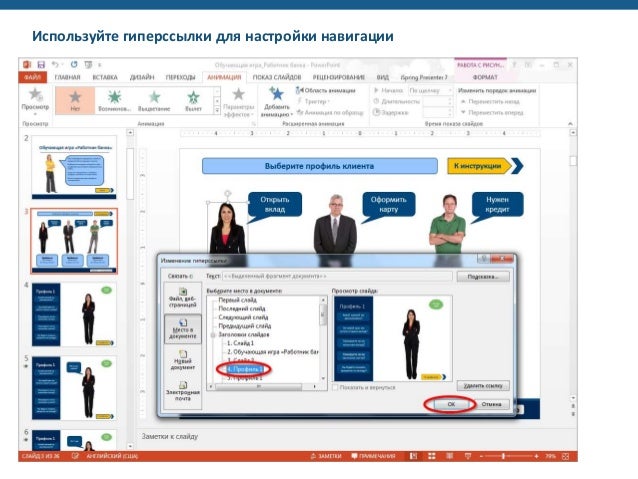This screenshot has height=479, width=638.
Task: Click Fit slide to window icon
Action: pyautogui.click(x=566, y=457)
